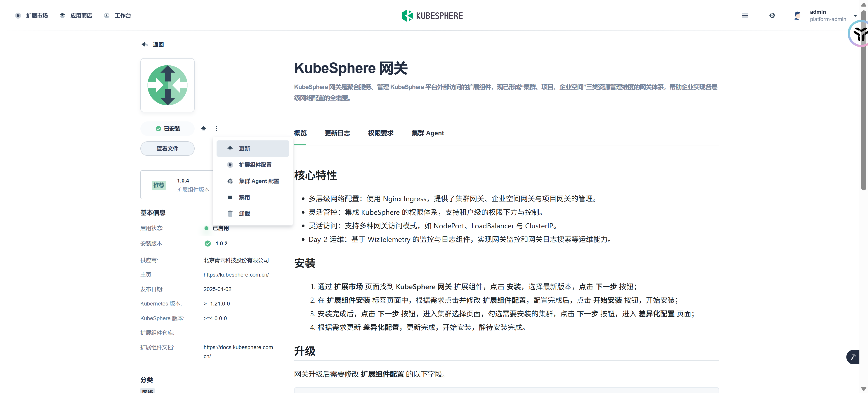Click the 推荐 recommended tag
The height and width of the screenshot is (393, 868).
click(x=159, y=185)
